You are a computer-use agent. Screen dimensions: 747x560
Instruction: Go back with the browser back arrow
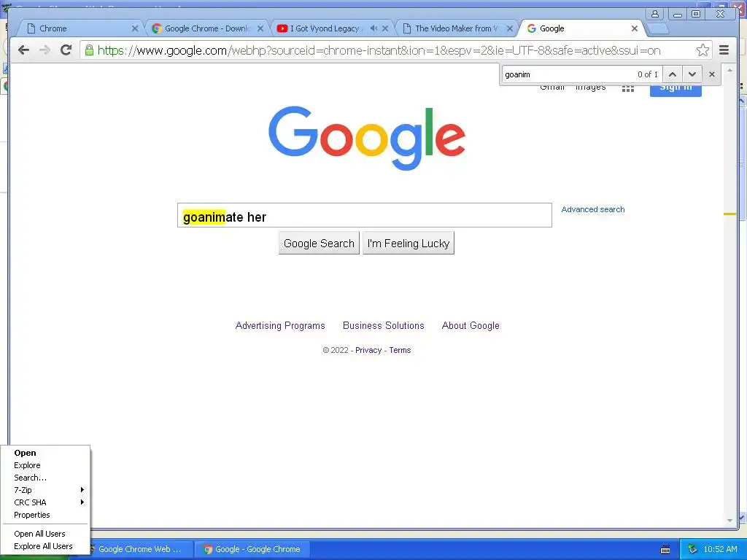(23, 50)
